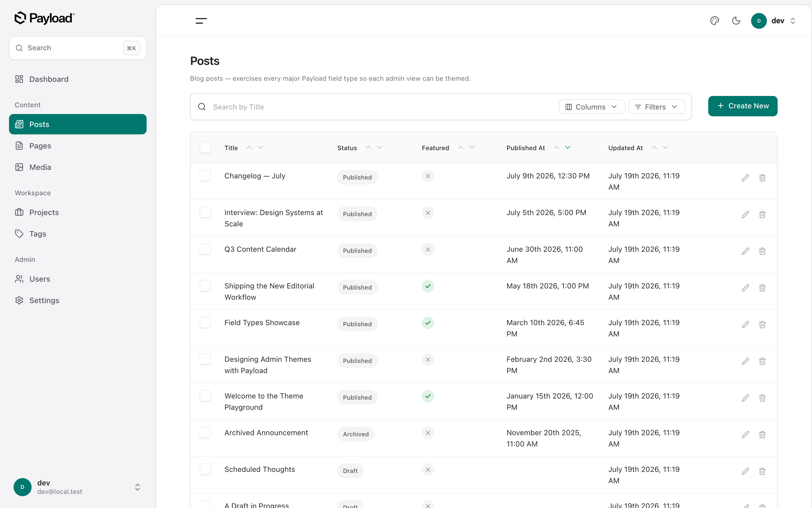812x508 pixels.
Task: Open the theme palette icon
Action: click(x=715, y=21)
